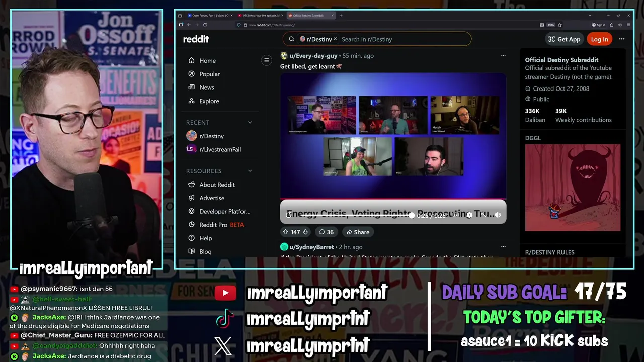Close the Official Destiny Subreddit tab
The image size is (644, 362).
click(x=333, y=16)
